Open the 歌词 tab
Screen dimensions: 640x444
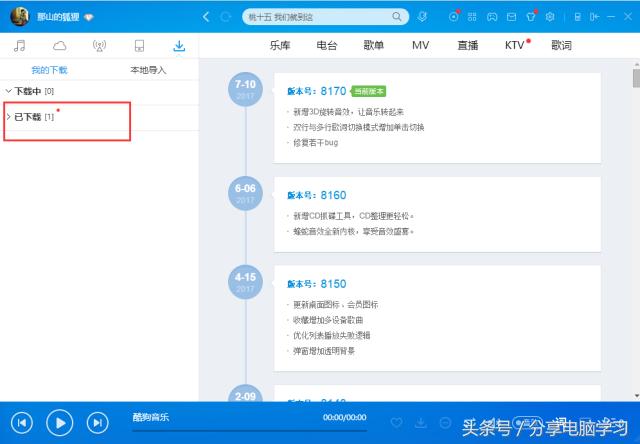click(x=561, y=45)
